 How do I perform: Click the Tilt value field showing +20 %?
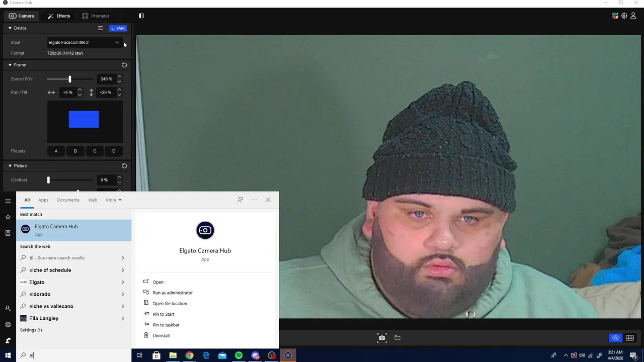click(106, 93)
